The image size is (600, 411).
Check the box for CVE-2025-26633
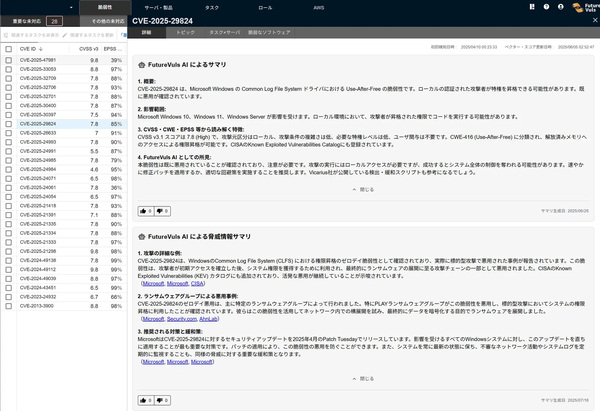(8, 133)
